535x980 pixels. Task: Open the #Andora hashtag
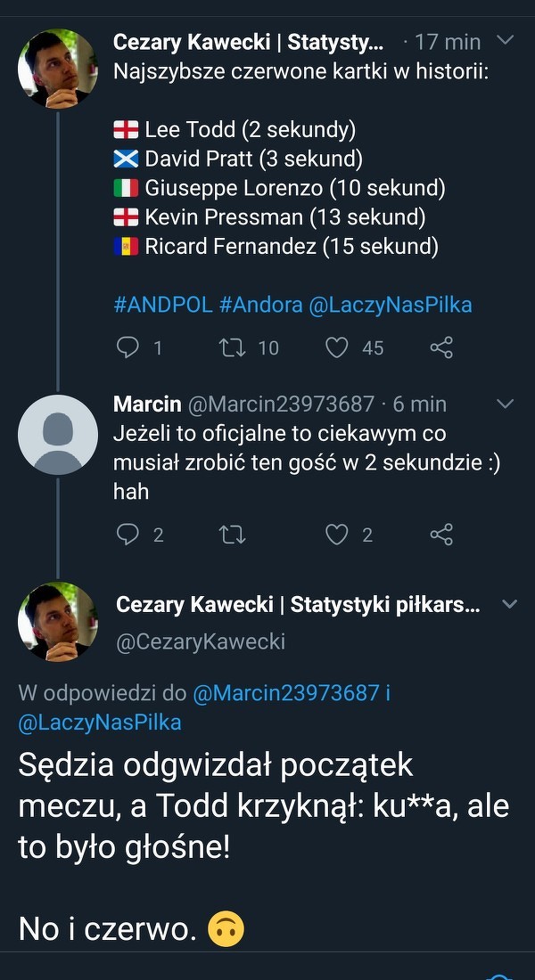[260, 305]
